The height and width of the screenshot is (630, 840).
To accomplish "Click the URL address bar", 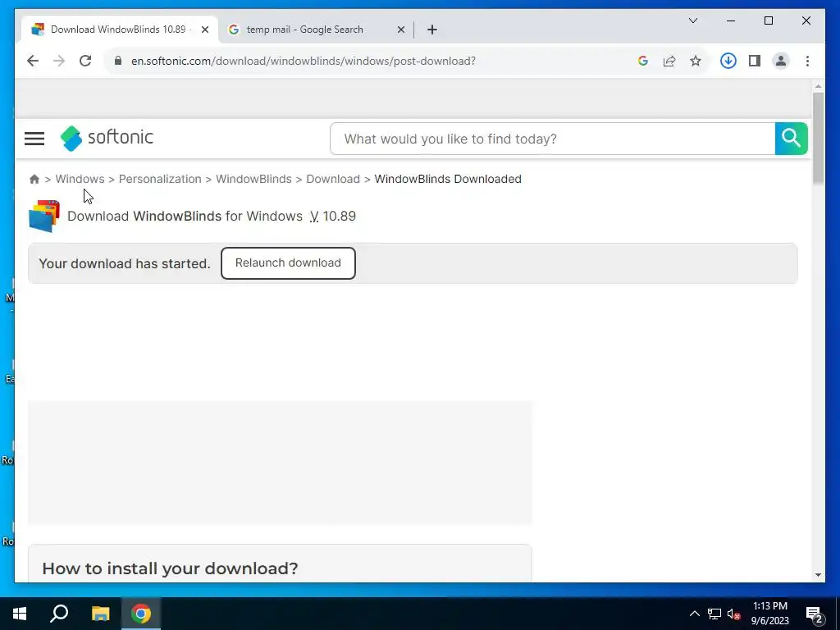I will [x=370, y=61].
